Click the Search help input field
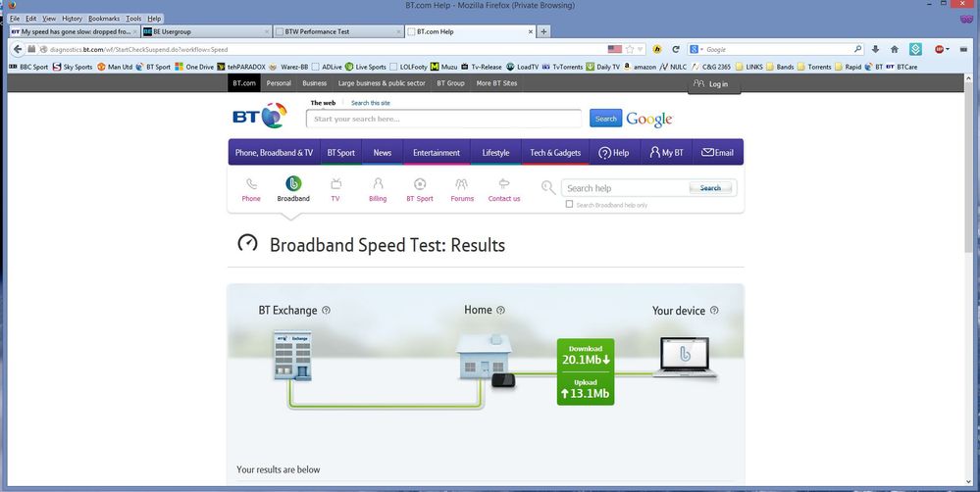Screen dimensions: 980x492 pos(625,188)
